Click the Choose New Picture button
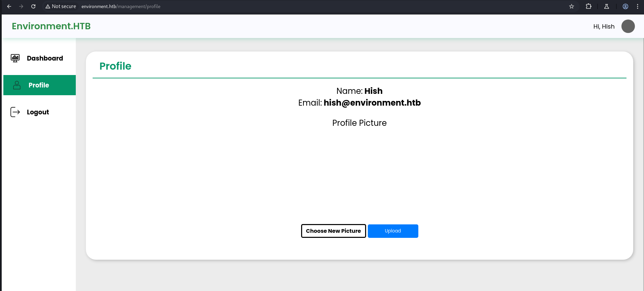Image resolution: width=644 pixels, height=291 pixels. click(x=333, y=231)
